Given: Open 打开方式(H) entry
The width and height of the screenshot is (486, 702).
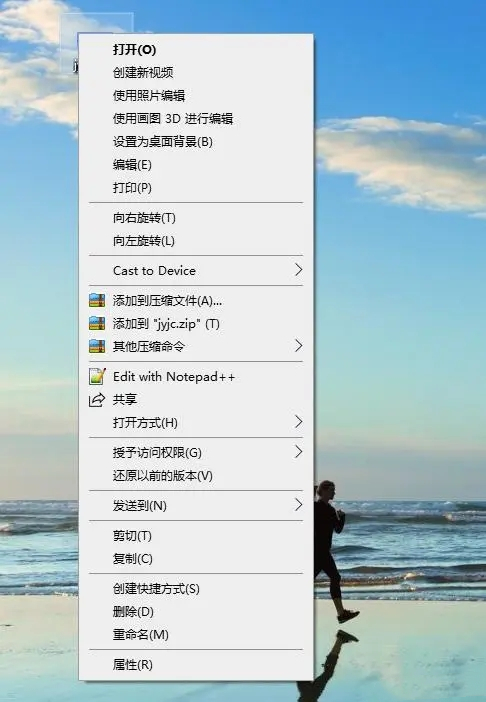Looking at the screenshot, I should coord(145,423).
